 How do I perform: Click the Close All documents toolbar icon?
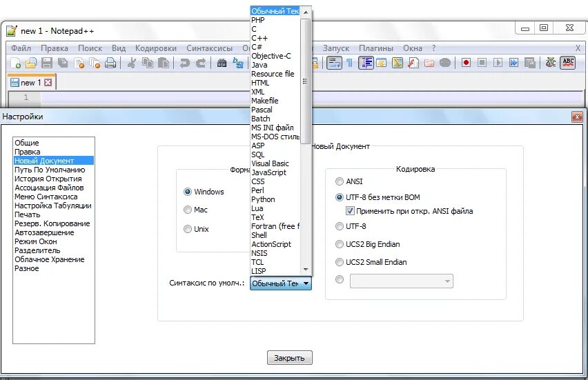[95, 63]
